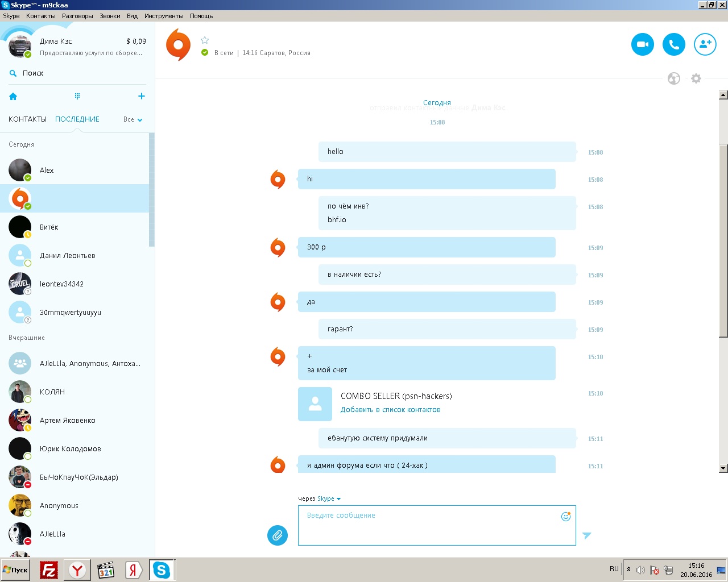Image resolution: width=728 pixels, height=582 pixels.
Task: Click the '300 р' message bubble
Action: pos(427,247)
